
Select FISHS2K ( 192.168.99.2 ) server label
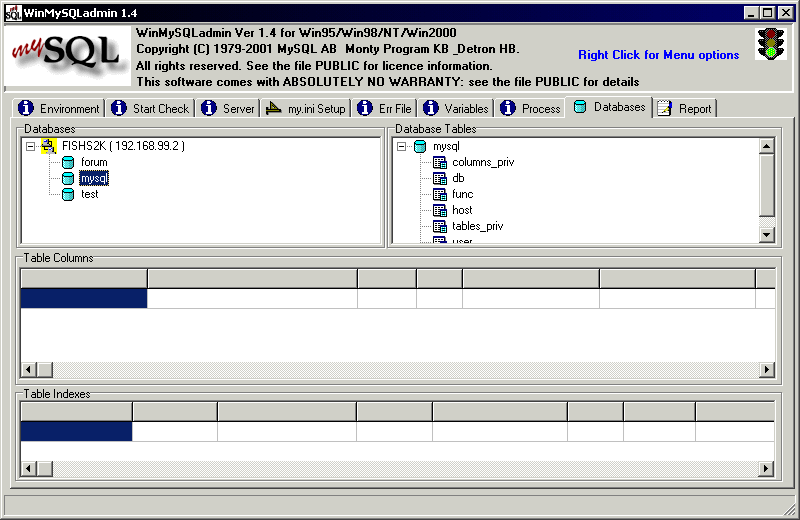click(x=123, y=146)
